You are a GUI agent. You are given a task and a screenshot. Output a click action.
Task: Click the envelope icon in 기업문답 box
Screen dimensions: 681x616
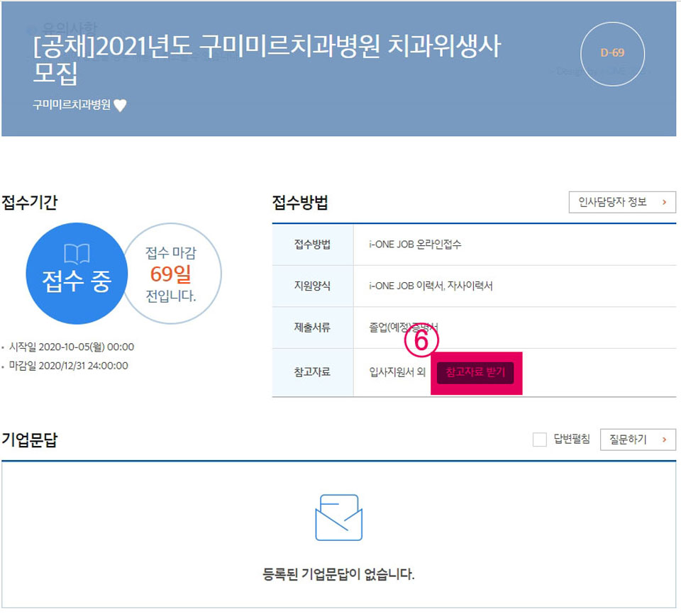click(338, 517)
